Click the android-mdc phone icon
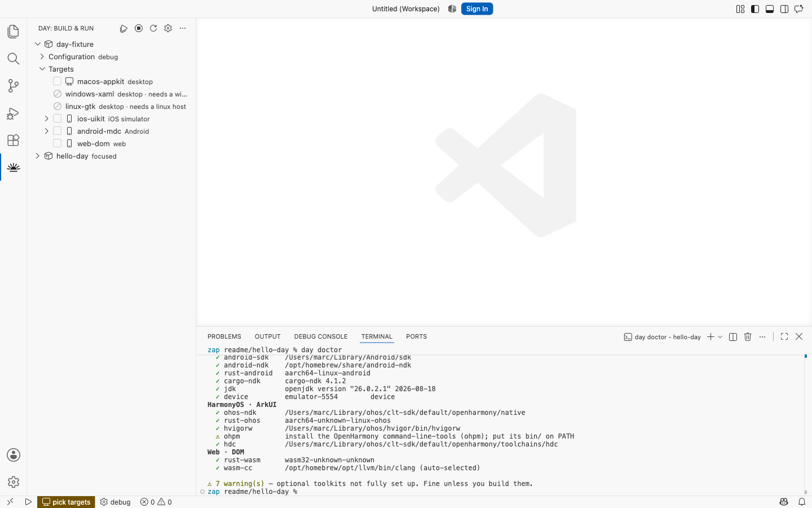Screen dimensions: 812x508 click(x=69, y=131)
